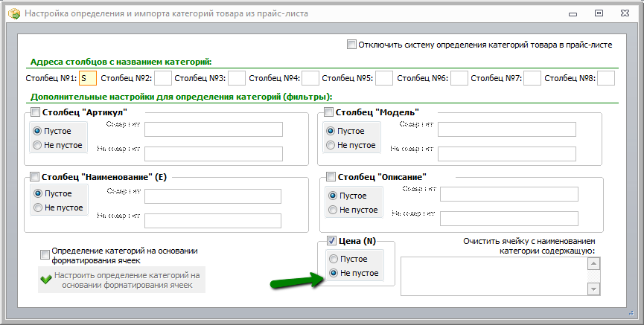
Task: Click the Столбец №8 address field
Action: tap(606, 78)
